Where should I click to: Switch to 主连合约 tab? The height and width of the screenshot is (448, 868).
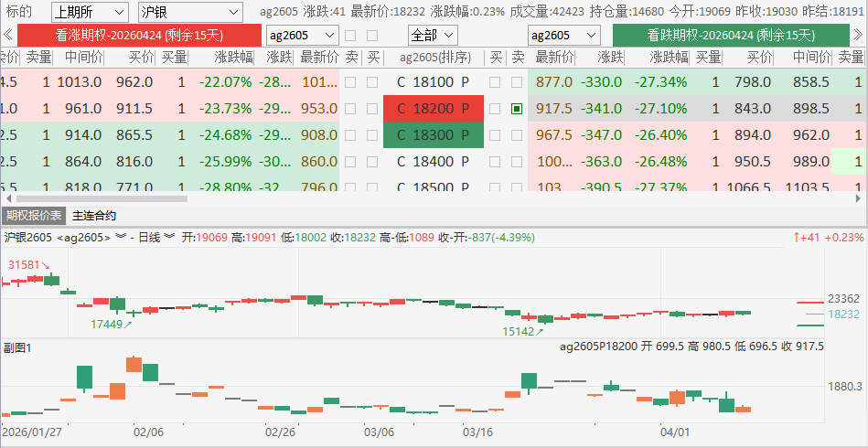94,216
